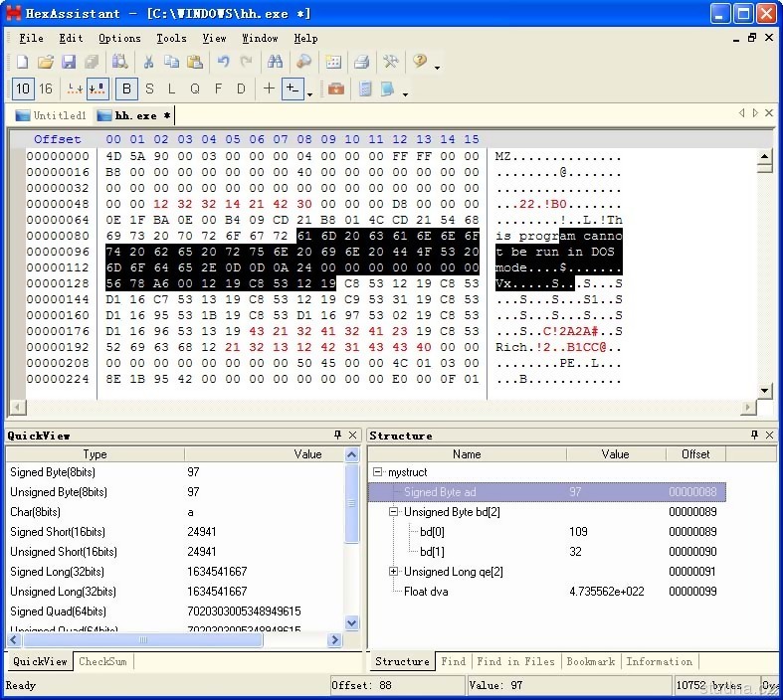Open the Tools menu
783x700 pixels.
pos(171,38)
